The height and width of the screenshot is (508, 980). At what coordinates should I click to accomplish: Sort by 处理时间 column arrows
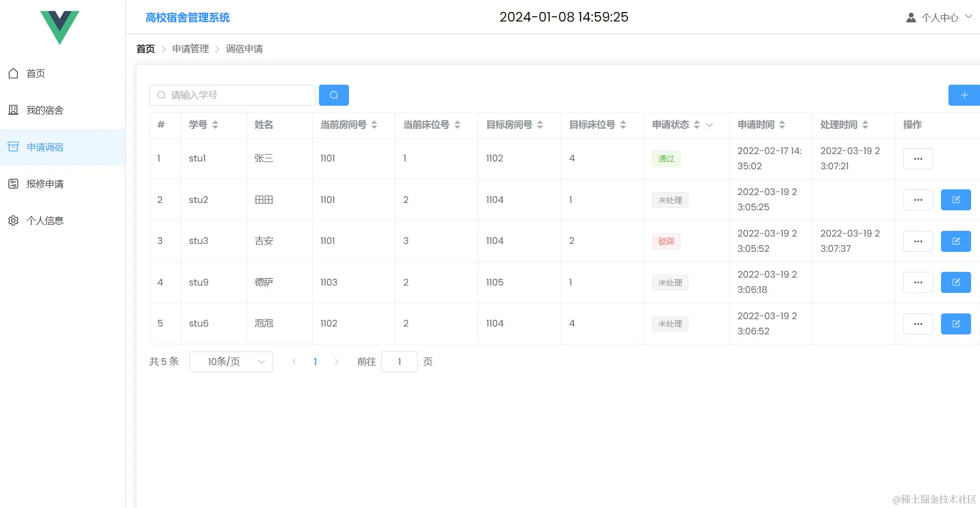[x=865, y=125]
